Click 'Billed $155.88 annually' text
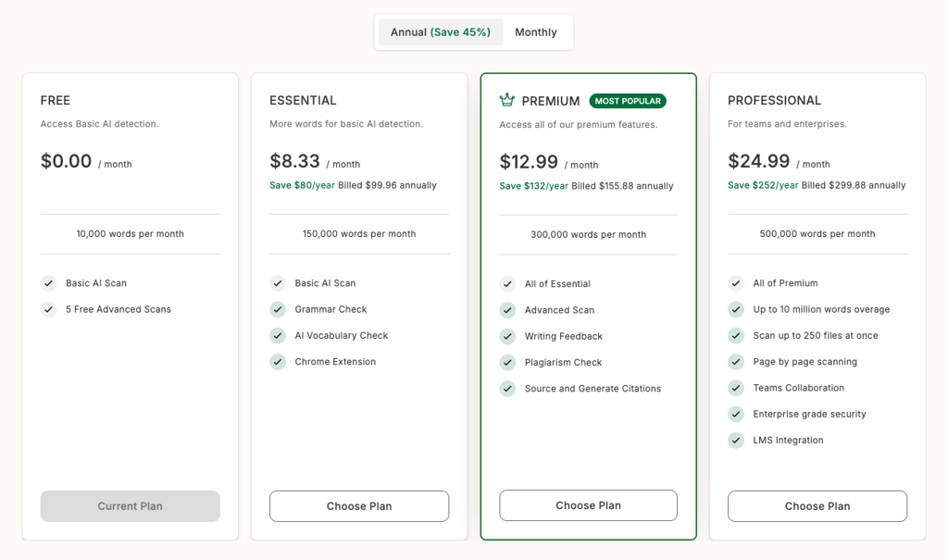This screenshot has width=948, height=560. click(622, 186)
